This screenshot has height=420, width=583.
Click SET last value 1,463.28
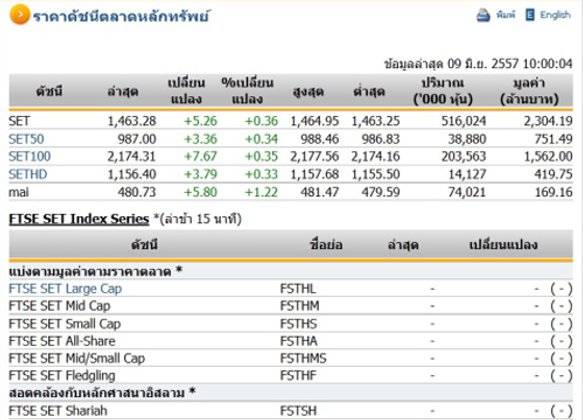tap(132, 121)
